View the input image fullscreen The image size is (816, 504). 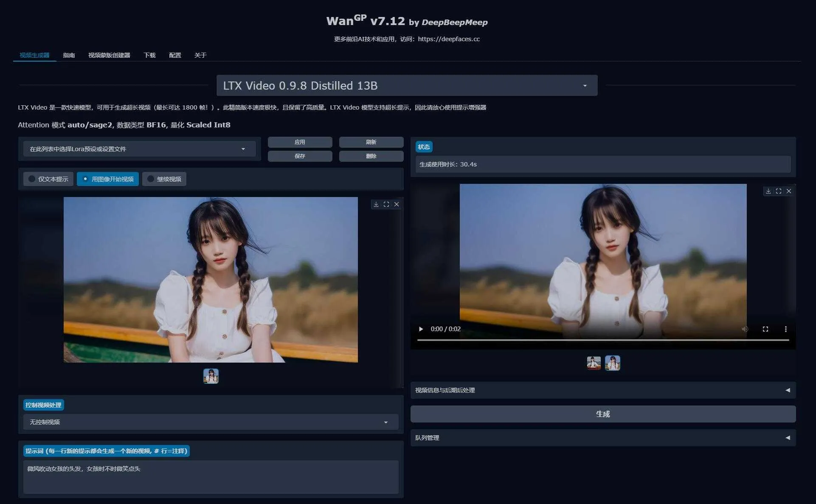(x=386, y=204)
